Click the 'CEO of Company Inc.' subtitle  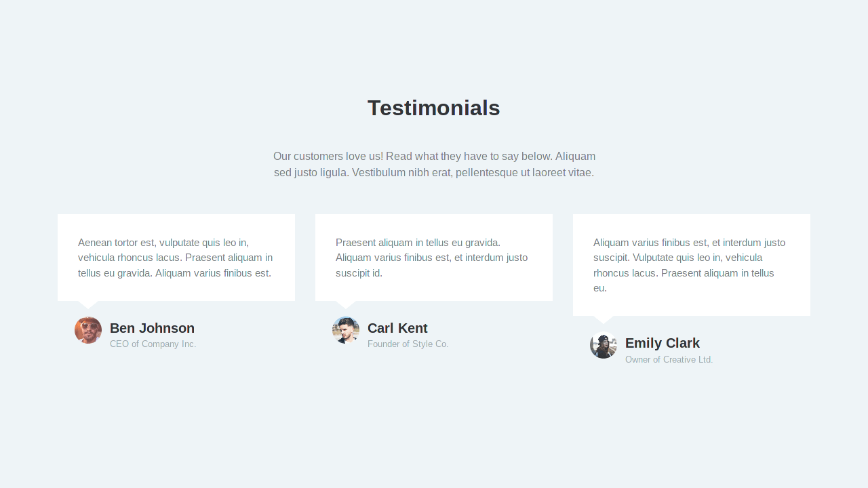tap(153, 344)
